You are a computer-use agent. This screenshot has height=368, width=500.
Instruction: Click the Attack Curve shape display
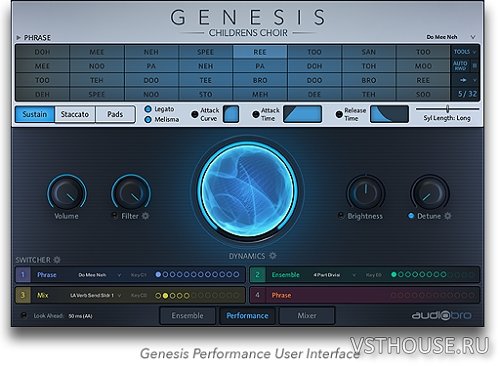pyautogui.click(x=231, y=114)
